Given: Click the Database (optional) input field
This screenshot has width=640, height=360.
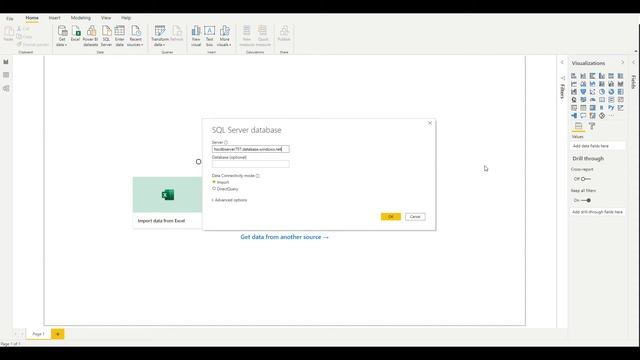Looking at the screenshot, I should pos(251,164).
